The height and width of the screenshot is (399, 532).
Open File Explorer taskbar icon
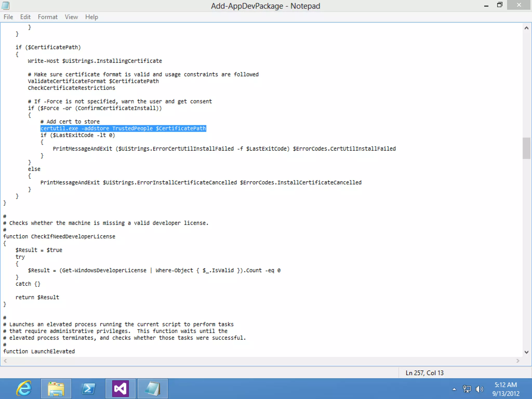pyautogui.click(x=56, y=389)
